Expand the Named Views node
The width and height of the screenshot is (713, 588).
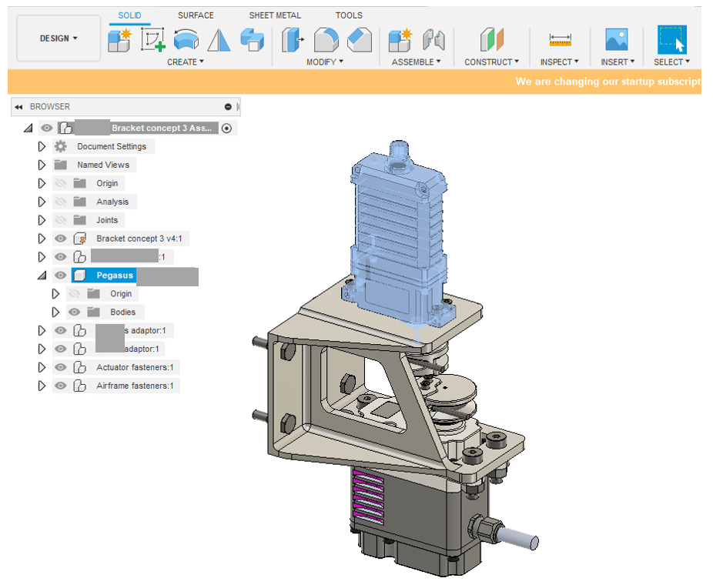pos(42,165)
